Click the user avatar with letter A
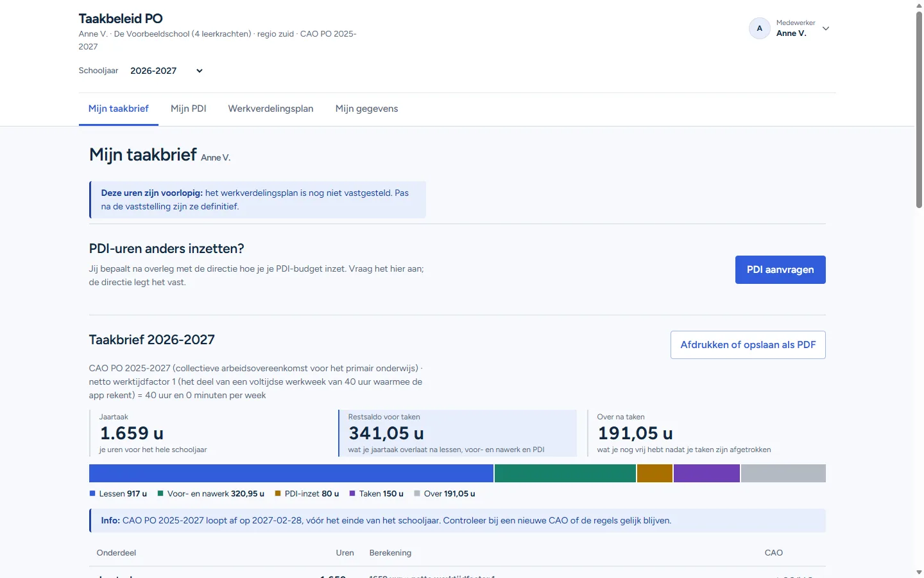This screenshot has width=924, height=578. [760, 28]
